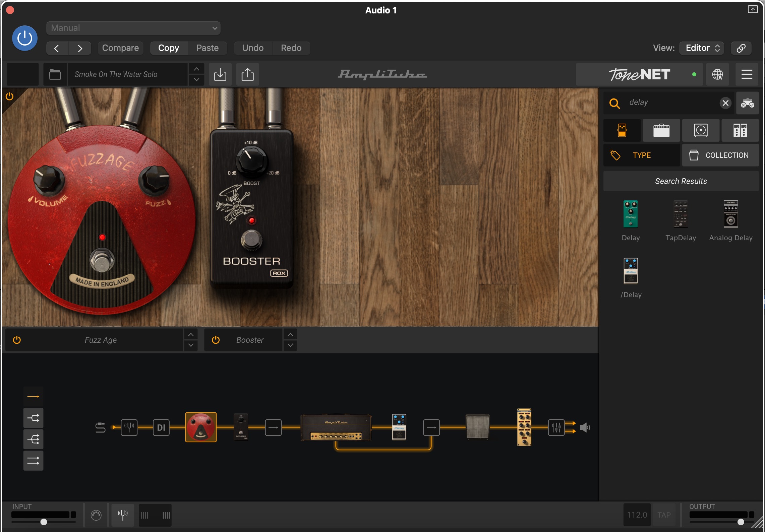Click the Fuzz Age footswitch
This screenshot has height=532, width=765.
click(102, 260)
